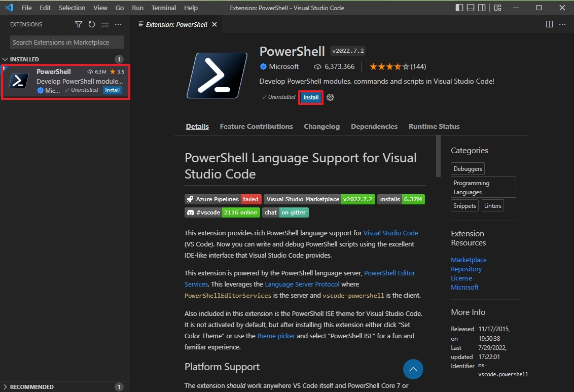Open the Visual Studio Code link
574x392 pixels.
(390, 233)
